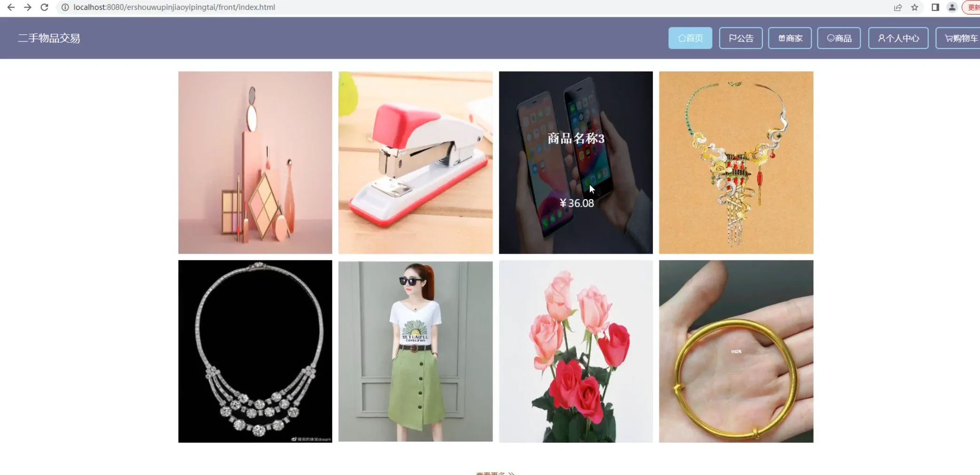Reload the page with the refresh icon
Image resolution: width=980 pixels, height=475 pixels.
point(45,7)
